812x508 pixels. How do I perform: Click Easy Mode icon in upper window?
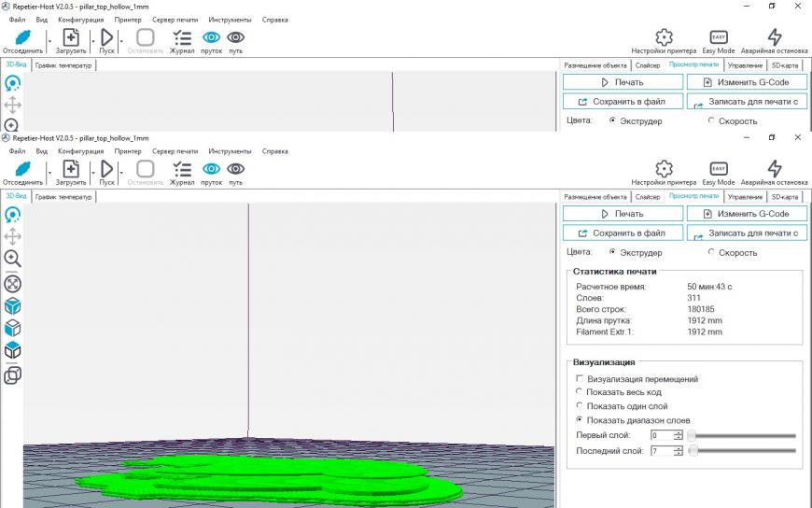point(719,36)
